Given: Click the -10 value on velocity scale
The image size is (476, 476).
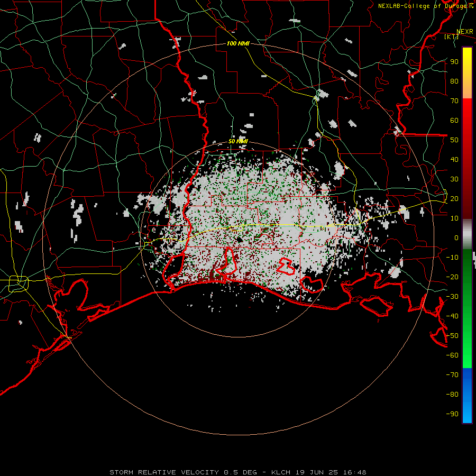Looking at the screenshot, I should click(452, 258).
